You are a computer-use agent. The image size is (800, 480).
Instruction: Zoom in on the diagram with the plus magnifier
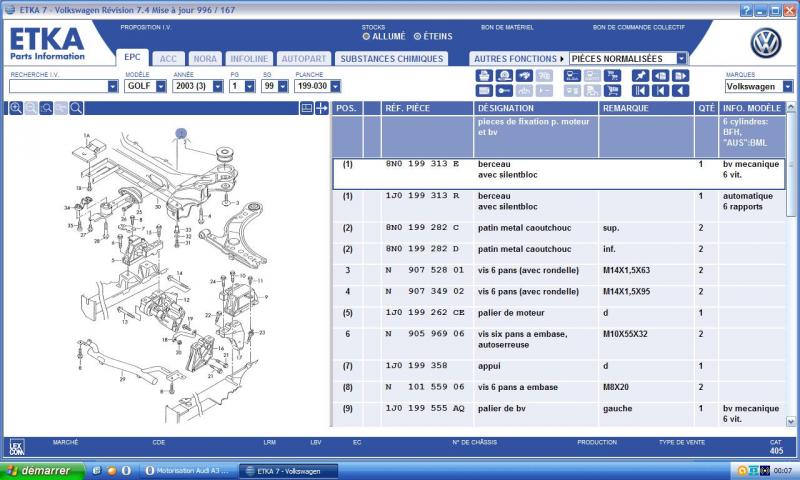click(x=16, y=108)
